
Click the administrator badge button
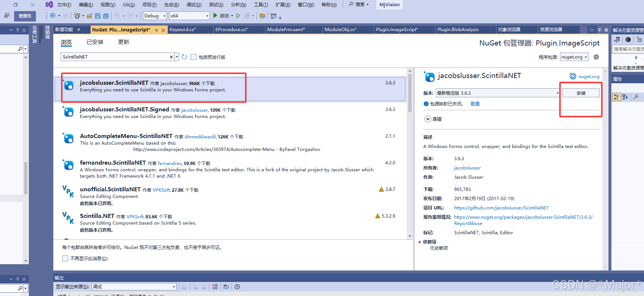click(25, 16)
